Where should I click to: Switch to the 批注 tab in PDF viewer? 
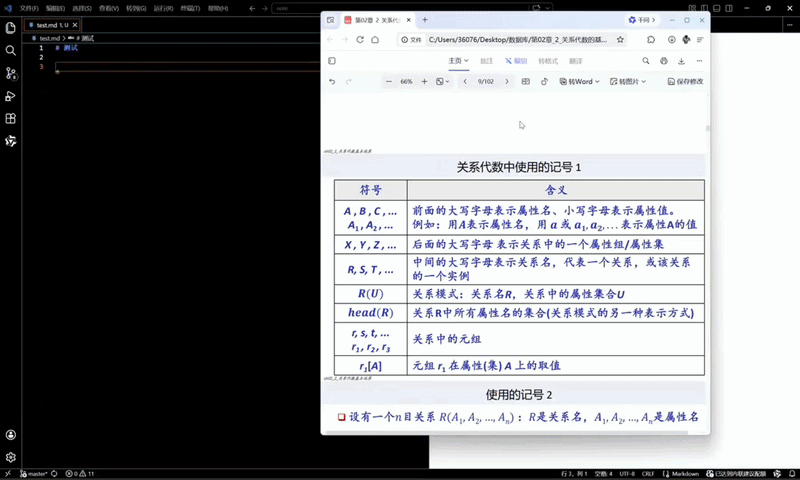487,61
